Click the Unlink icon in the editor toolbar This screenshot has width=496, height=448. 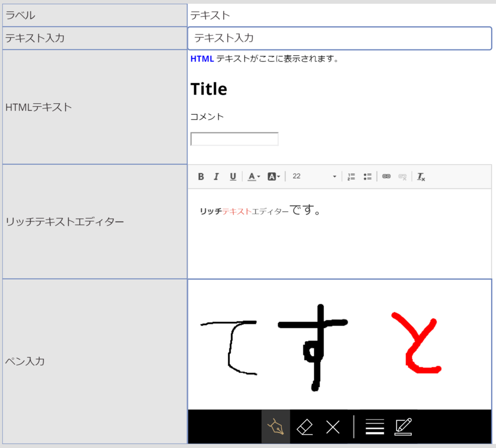click(x=402, y=176)
